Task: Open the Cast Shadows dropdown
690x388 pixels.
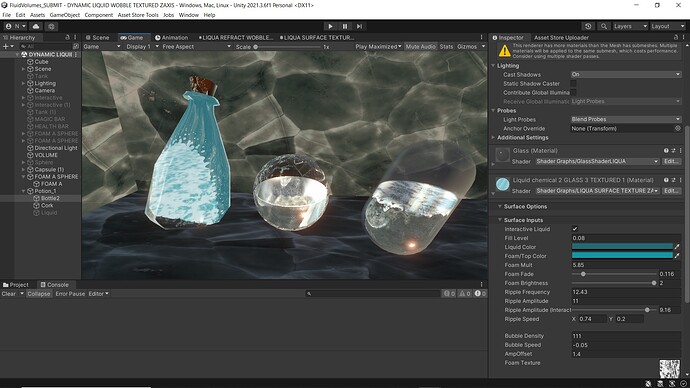Action: [626, 74]
